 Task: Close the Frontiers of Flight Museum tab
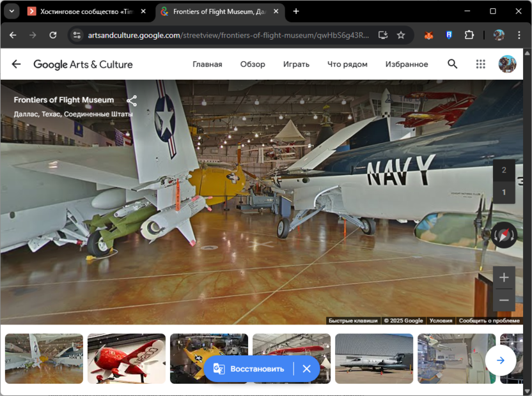276,11
